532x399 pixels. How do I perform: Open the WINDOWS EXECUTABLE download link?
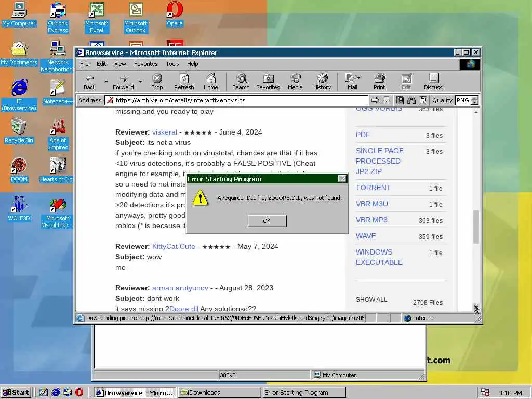click(x=379, y=257)
